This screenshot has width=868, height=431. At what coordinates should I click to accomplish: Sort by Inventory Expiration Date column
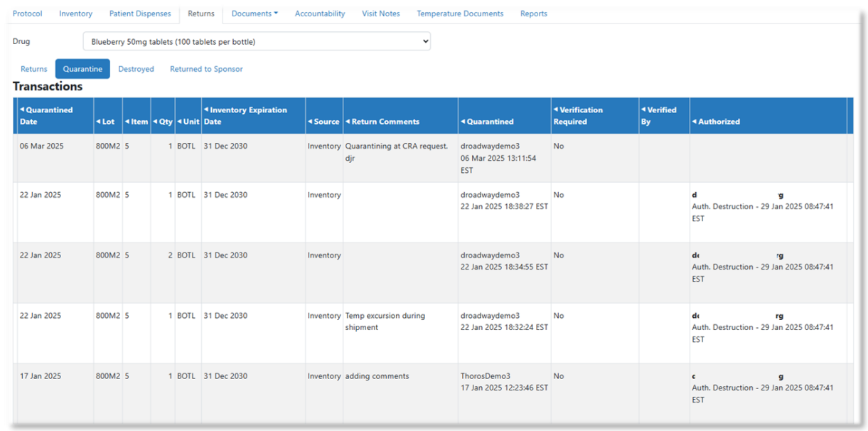pyautogui.click(x=245, y=116)
